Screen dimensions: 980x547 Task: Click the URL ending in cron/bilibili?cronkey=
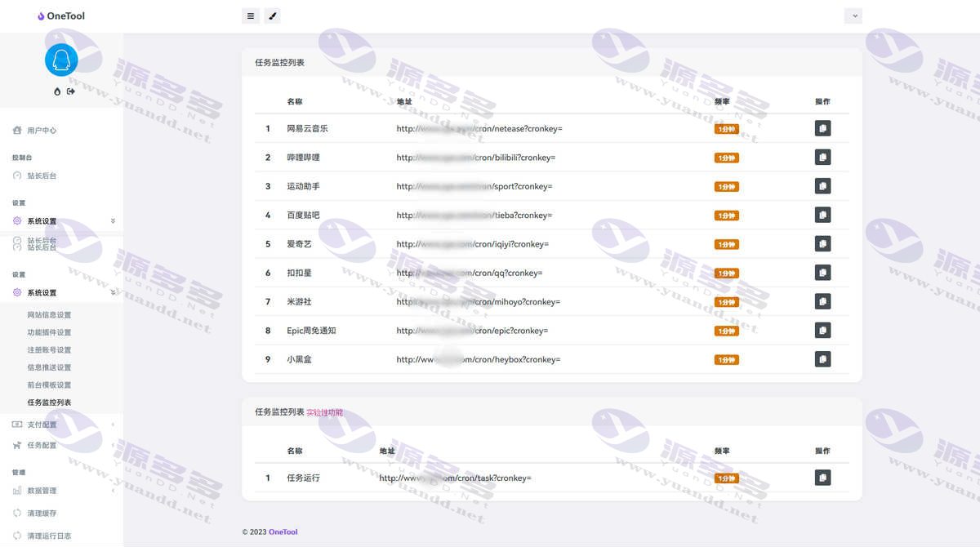tap(476, 158)
